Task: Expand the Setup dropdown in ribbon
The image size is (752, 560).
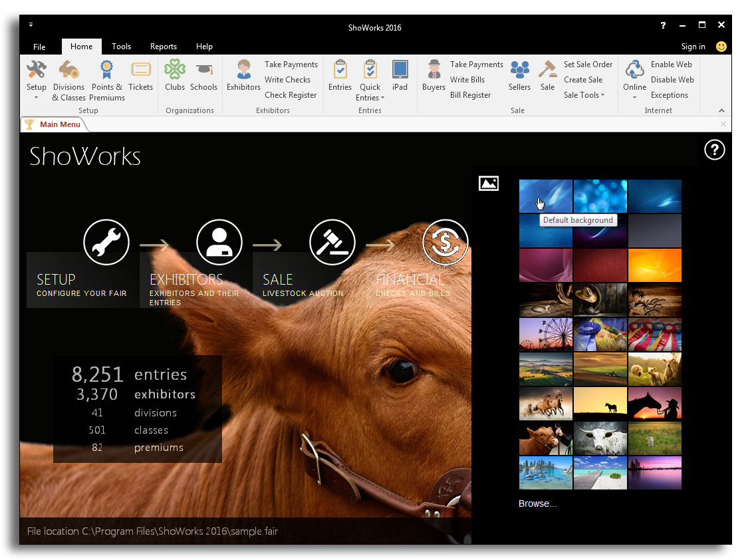Action: click(x=36, y=98)
